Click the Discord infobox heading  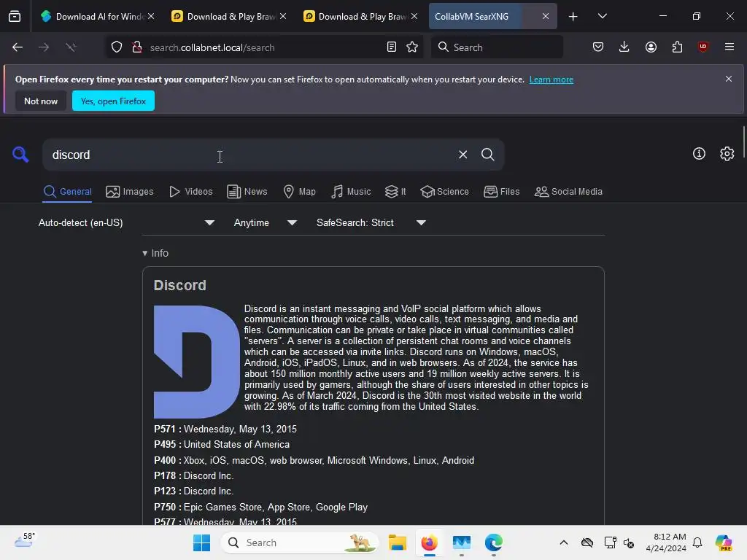179,285
